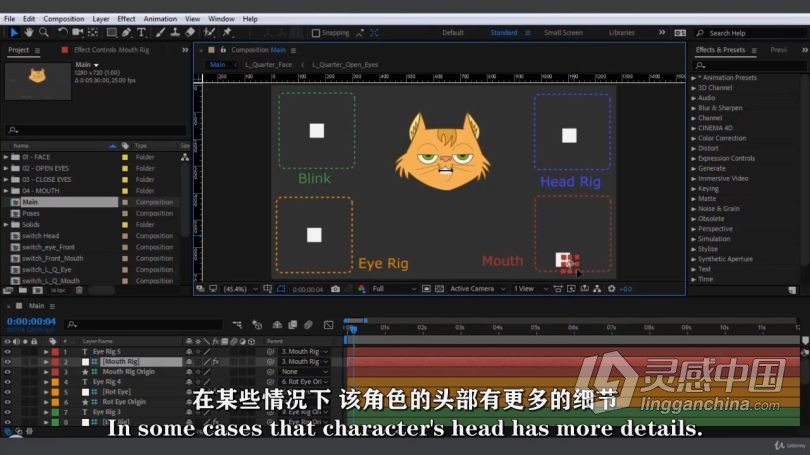Expand the 02 - OPEN EYES folder
This screenshot has width=810, height=455.
6,168
